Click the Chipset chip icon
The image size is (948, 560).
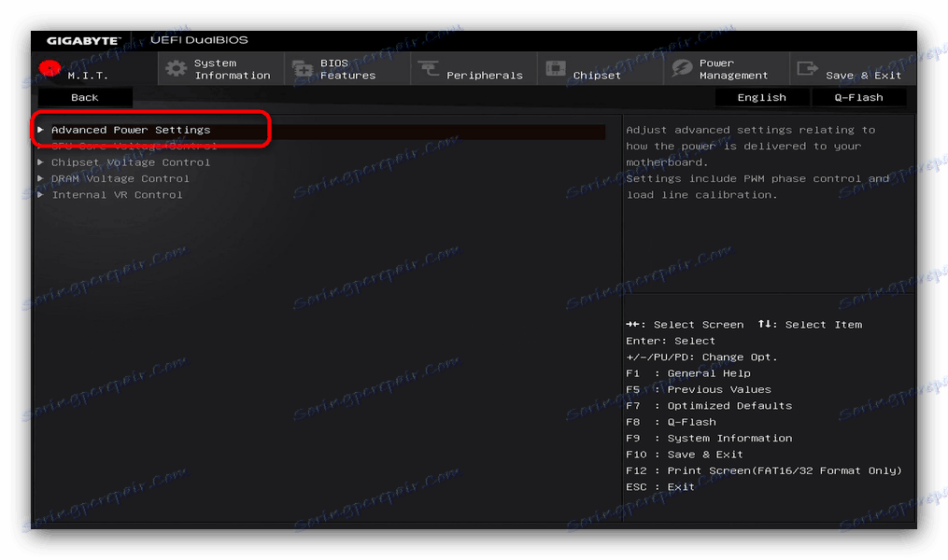pyautogui.click(x=556, y=68)
